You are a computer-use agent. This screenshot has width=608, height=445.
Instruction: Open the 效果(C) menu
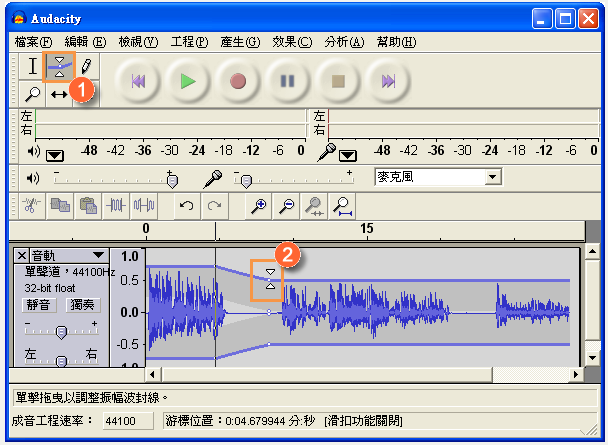coord(292,42)
